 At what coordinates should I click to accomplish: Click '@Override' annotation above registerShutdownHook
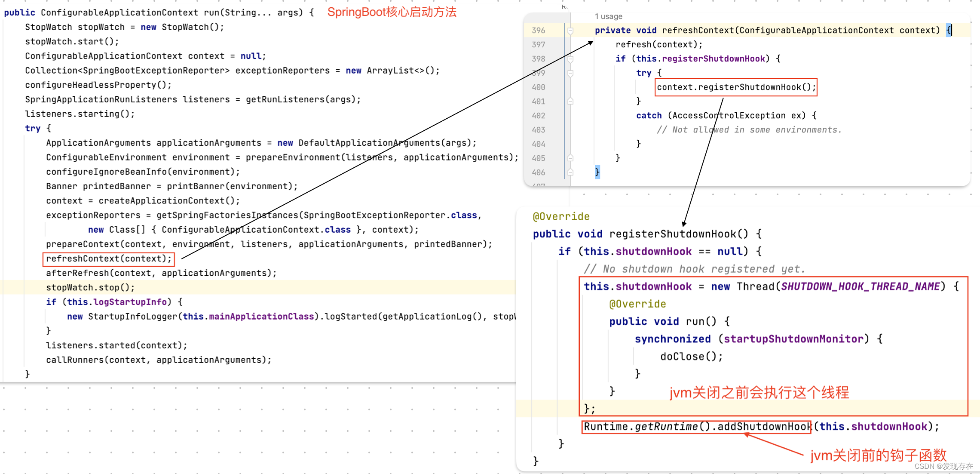561,217
